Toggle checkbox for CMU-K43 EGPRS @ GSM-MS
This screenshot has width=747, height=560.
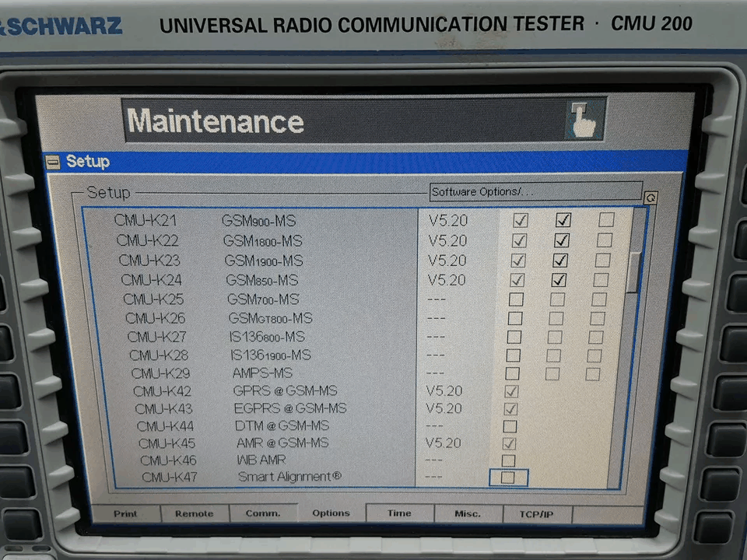tap(510, 409)
